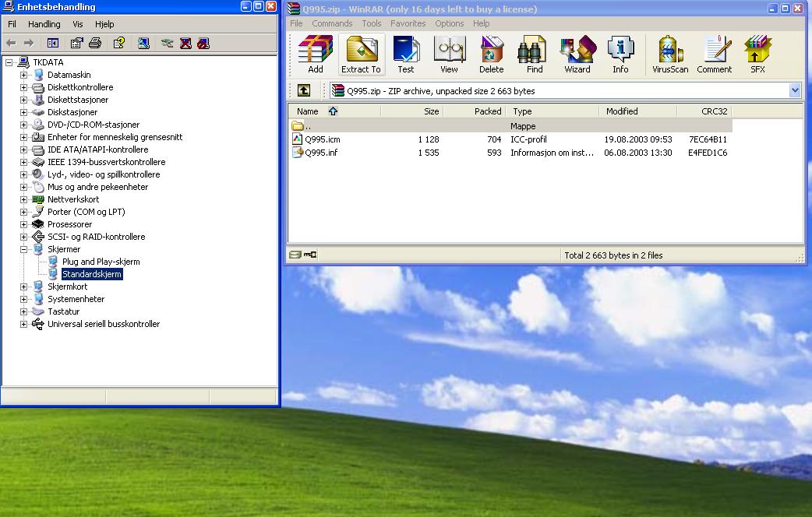The image size is (812, 517).
Task: Select Plug and Play-skjerm device
Action: coord(101,262)
